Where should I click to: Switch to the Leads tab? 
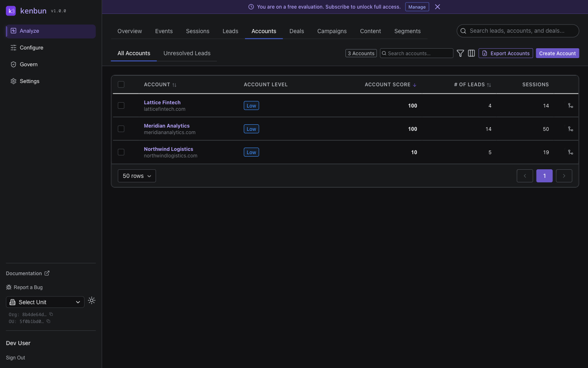click(230, 31)
